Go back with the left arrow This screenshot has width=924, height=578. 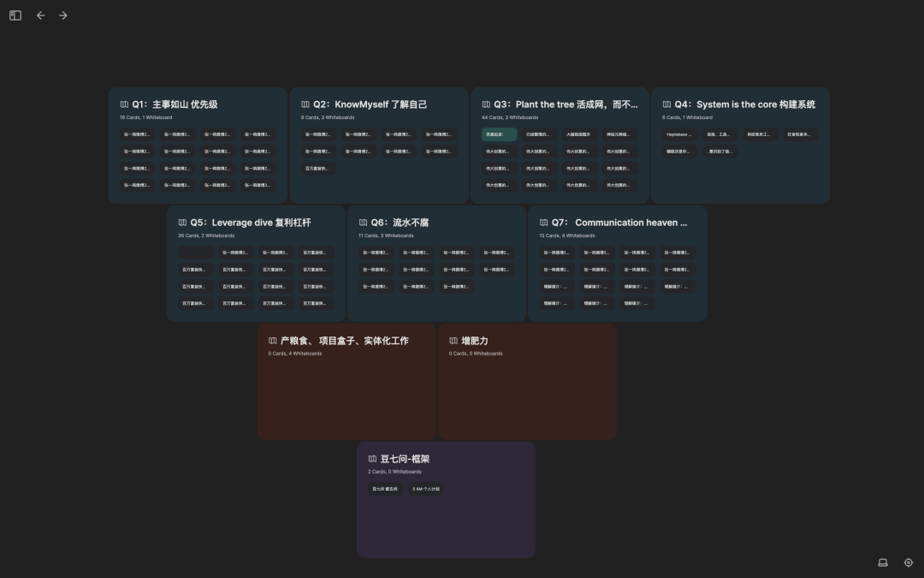(41, 15)
